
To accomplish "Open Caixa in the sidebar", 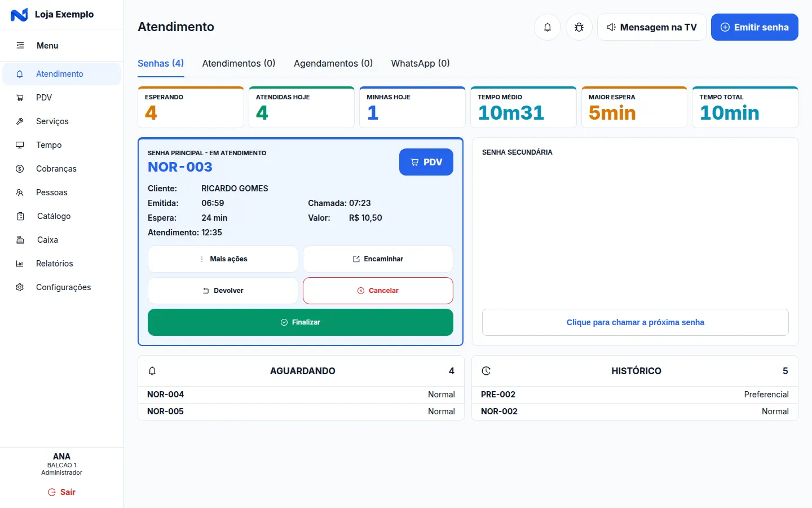I will [62, 240].
